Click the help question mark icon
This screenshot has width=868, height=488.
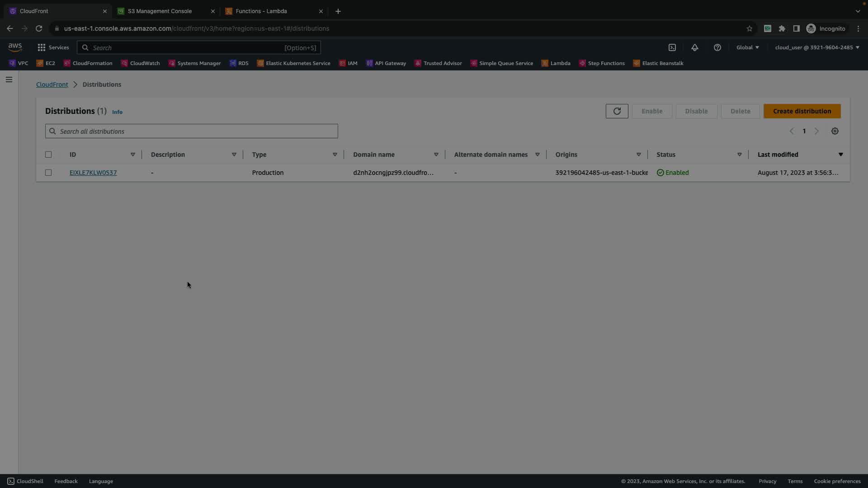tap(717, 47)
